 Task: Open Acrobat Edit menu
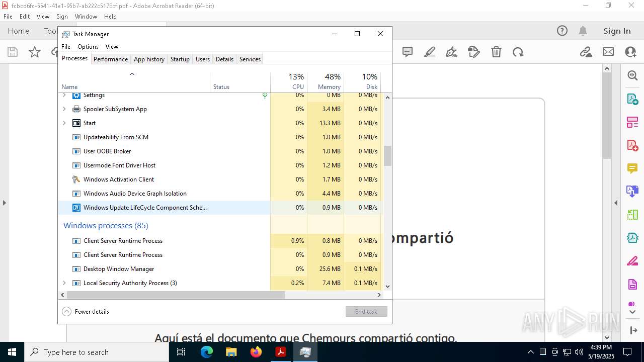tap(25, 17)
